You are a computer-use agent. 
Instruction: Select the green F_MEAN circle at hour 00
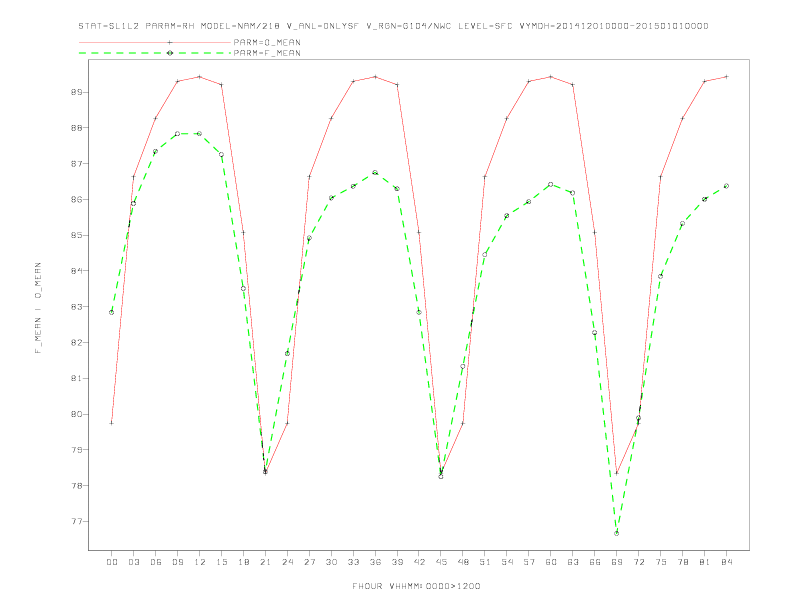(112, 312)
